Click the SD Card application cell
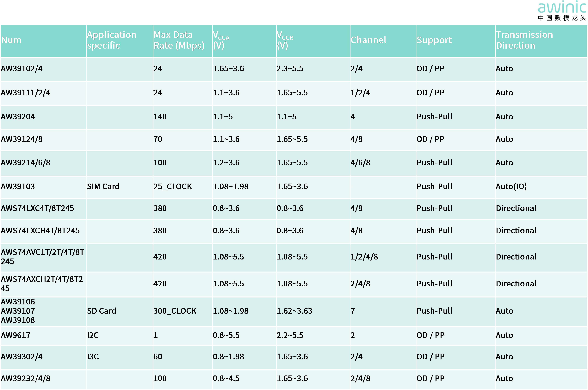 101,311
